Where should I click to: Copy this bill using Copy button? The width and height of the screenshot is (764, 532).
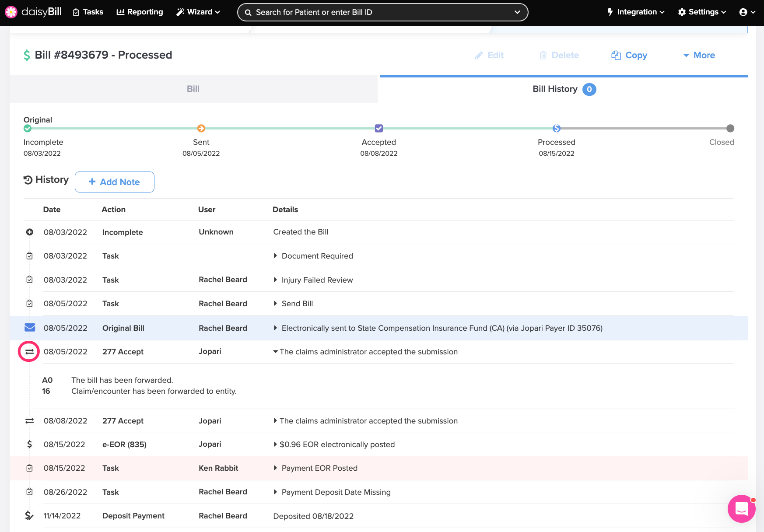point(629,55)
